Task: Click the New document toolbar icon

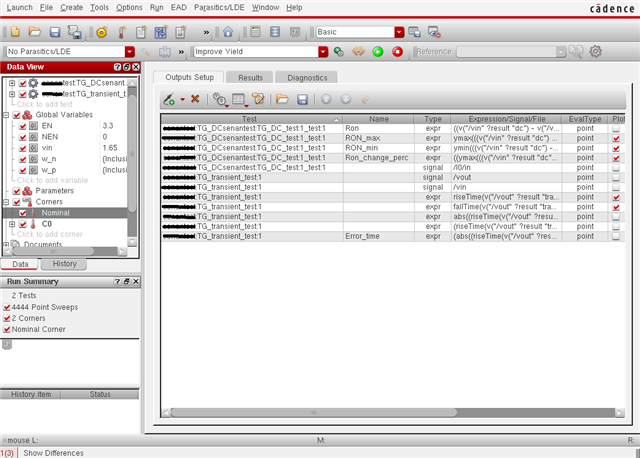Action: point(15,32)
